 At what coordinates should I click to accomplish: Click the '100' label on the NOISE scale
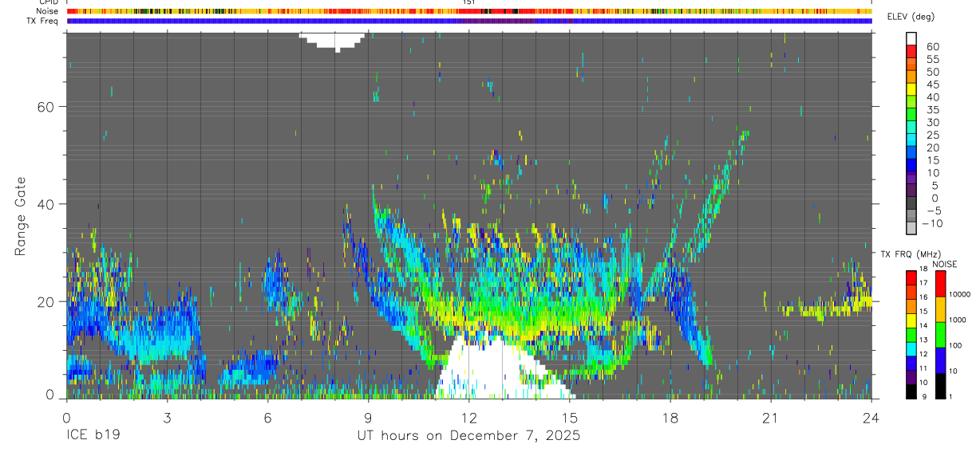(957, 345)
